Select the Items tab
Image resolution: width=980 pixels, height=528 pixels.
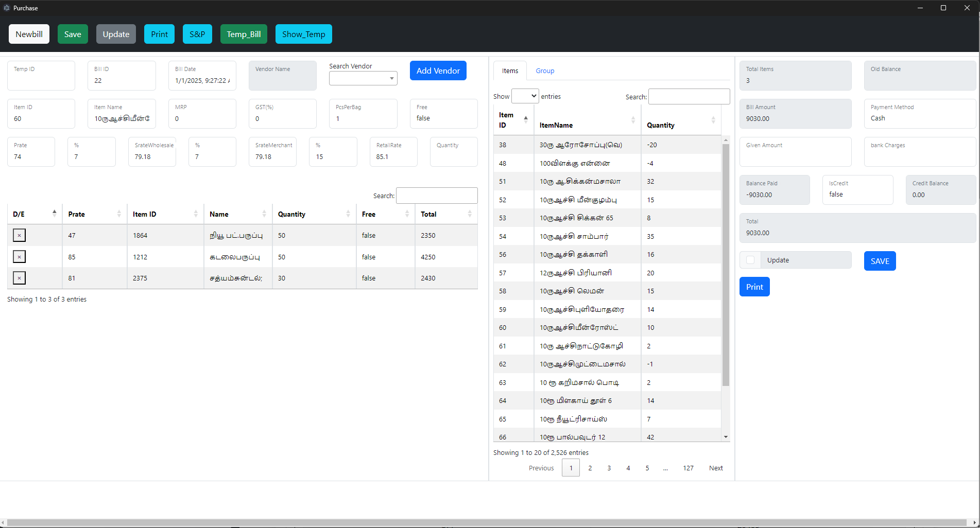[510, 71]
